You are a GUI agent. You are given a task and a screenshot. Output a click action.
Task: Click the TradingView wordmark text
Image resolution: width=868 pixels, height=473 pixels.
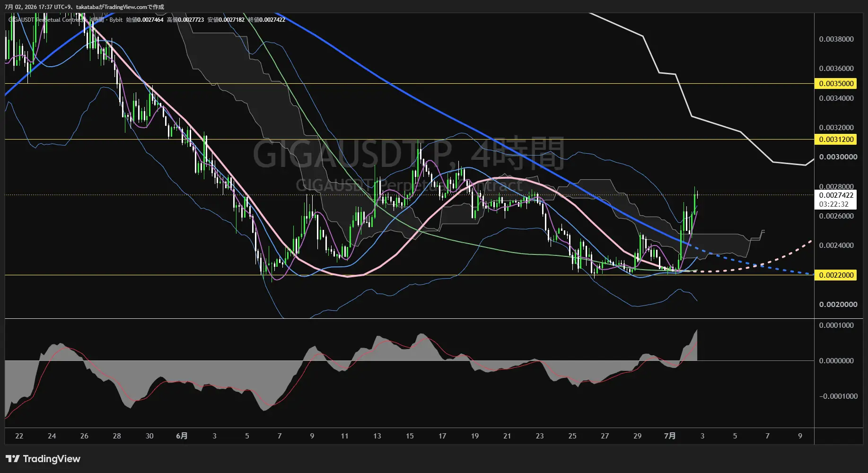pyautogui.click(x=52, y=459)
